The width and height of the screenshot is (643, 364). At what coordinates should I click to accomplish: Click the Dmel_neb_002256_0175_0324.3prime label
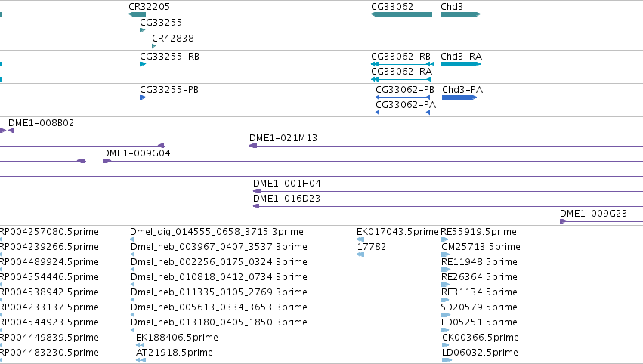click(x=219, y=262)
